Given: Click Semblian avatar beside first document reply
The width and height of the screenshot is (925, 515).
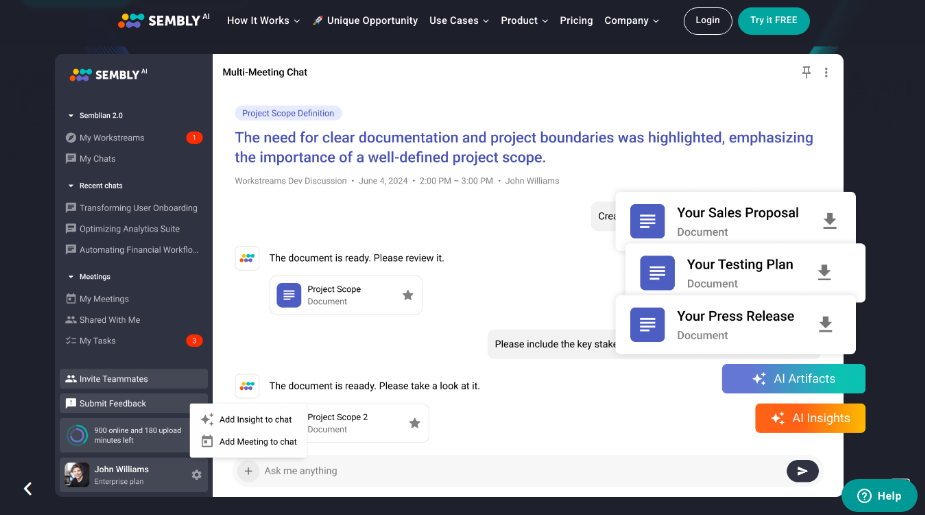Looking at the screenshot, I should click(247, 258).
